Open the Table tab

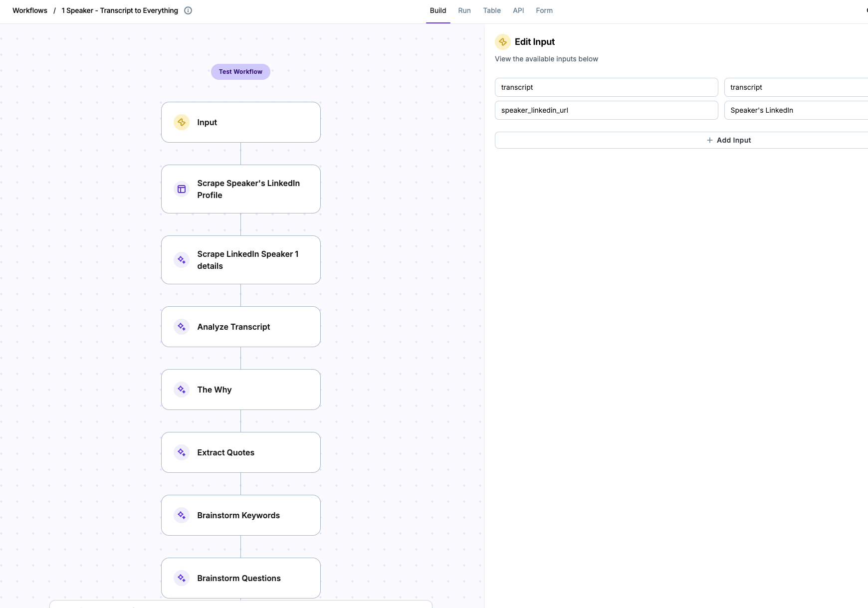pyautogui.click(x=491, y=10)
